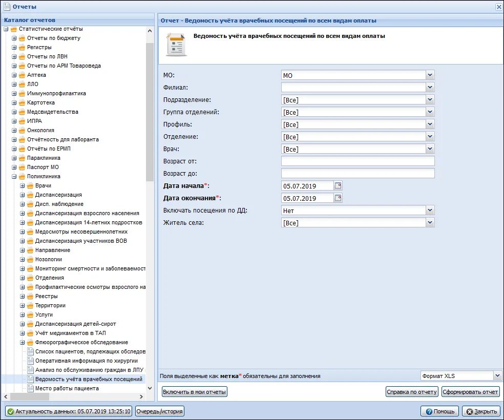This screenshot has height=420, width=504.
Task: Click folder icon next to Нозологии
Action: click(x=30, y=259)
